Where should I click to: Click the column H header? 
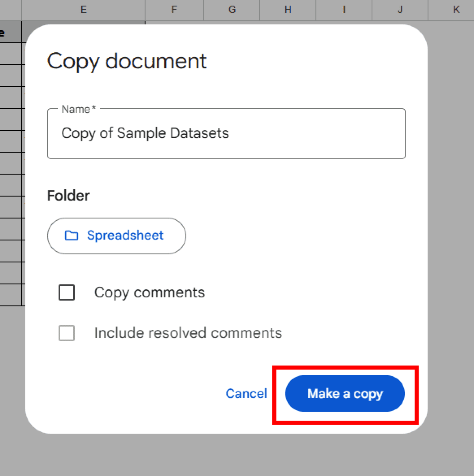(x=288, y=10)
